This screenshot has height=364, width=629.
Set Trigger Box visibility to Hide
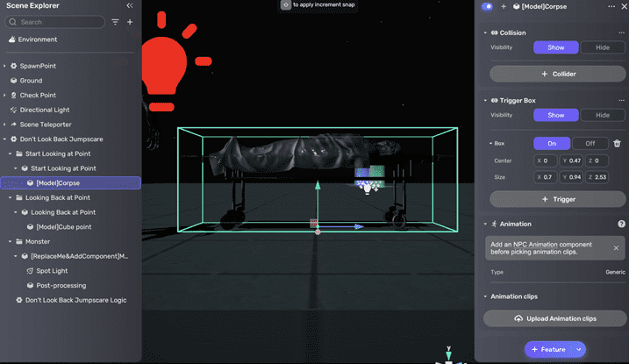pos(602,115)
